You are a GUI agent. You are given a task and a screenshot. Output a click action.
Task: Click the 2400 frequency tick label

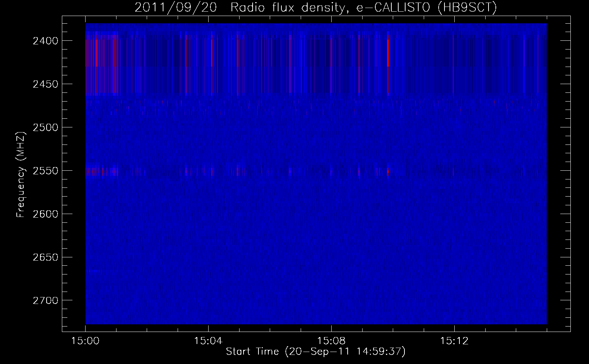pos(45,41)
